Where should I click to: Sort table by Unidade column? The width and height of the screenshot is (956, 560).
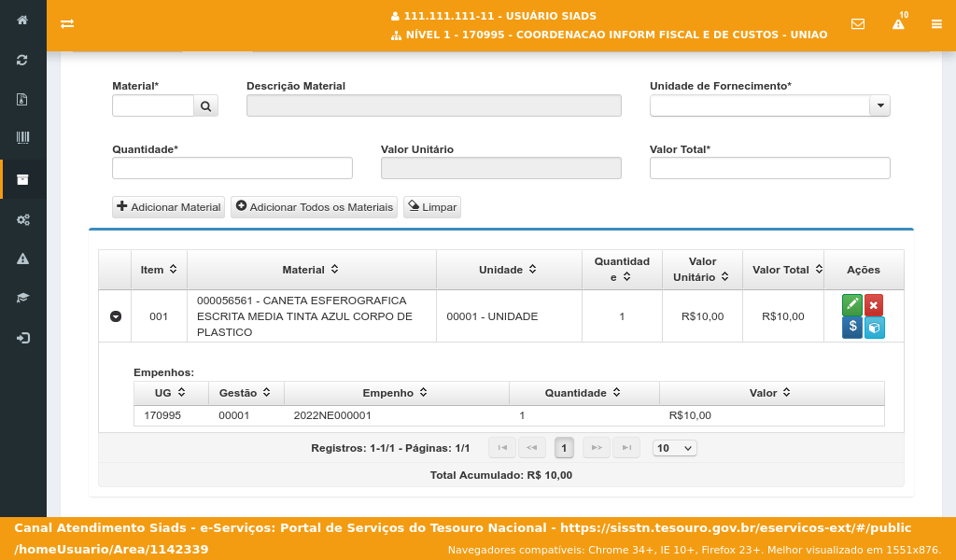509,270
